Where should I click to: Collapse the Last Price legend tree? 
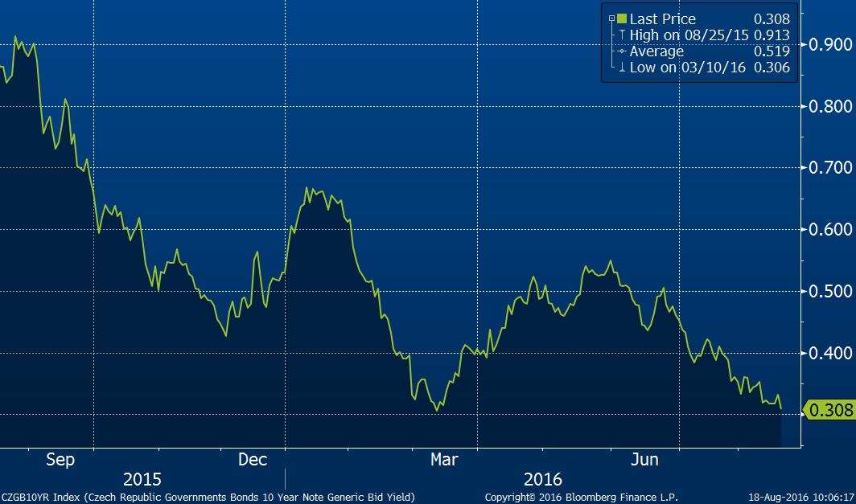611,19
